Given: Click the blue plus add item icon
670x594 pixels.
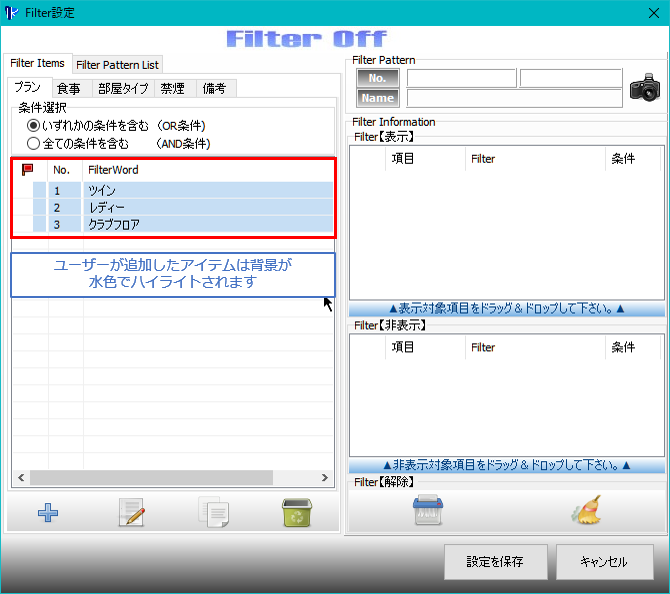Looking at the screenshot, I should coord(47,513).
